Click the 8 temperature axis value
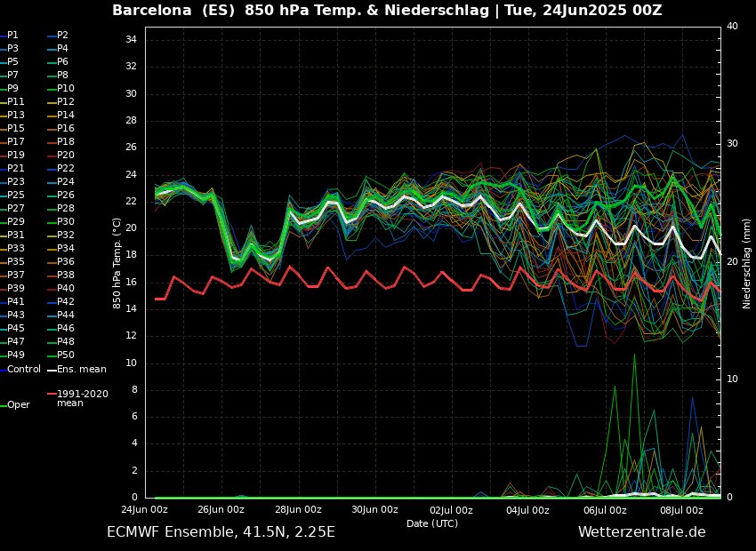The width and height of the screenshot is (756, 551). pyautogui.click(x=134, y=390)
